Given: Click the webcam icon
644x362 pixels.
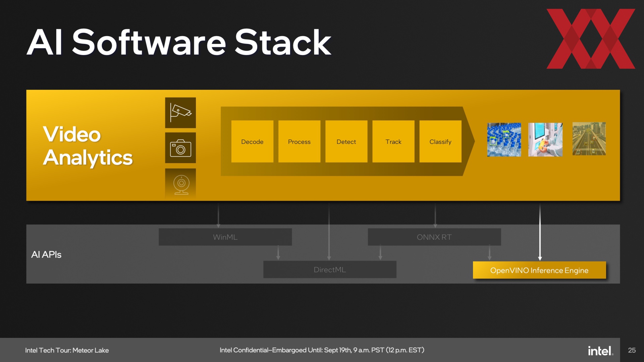Looking at the screenshot, I should pyautogui.click(x=180, y=184).
